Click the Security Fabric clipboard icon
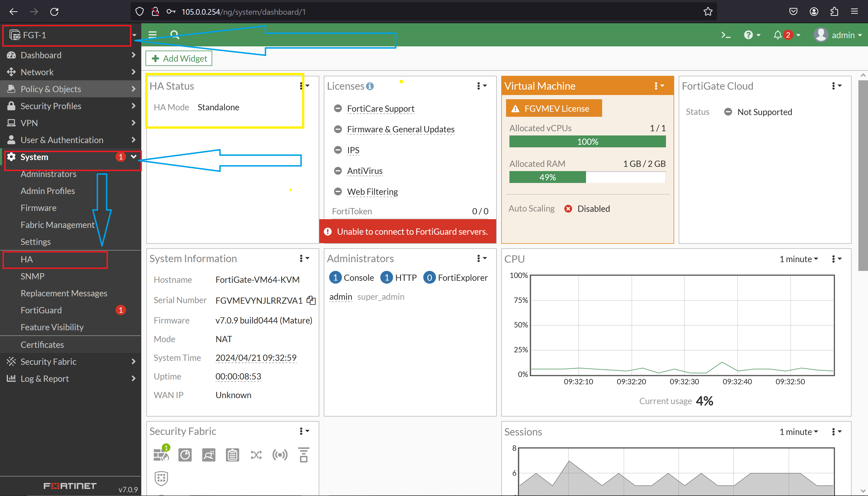 [x=233, y=455]
